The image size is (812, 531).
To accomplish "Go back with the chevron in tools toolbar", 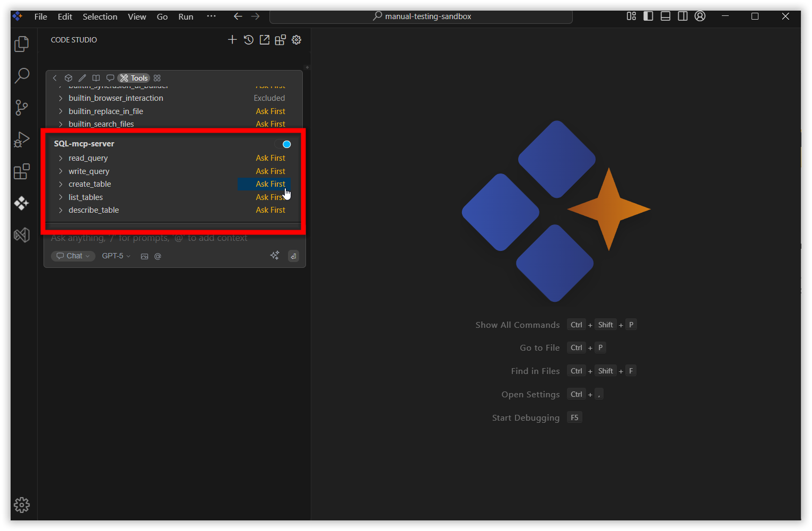I will point(55,78).
